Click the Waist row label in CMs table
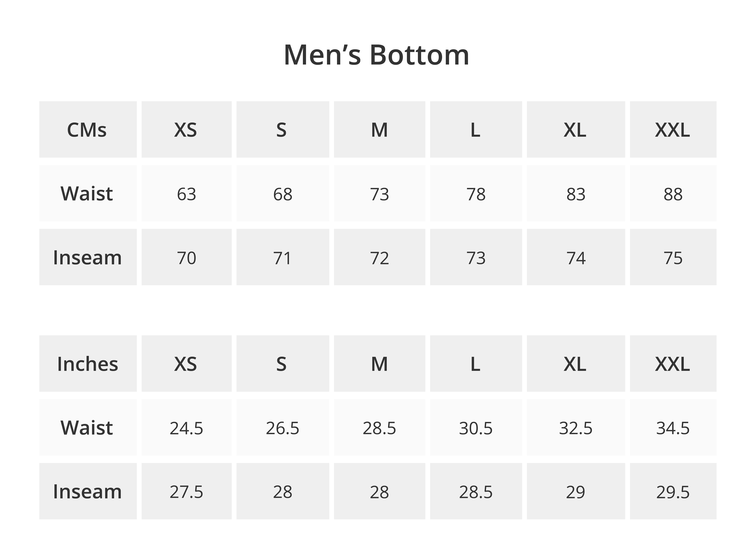The image size is (756, 560). click(87, 194)
